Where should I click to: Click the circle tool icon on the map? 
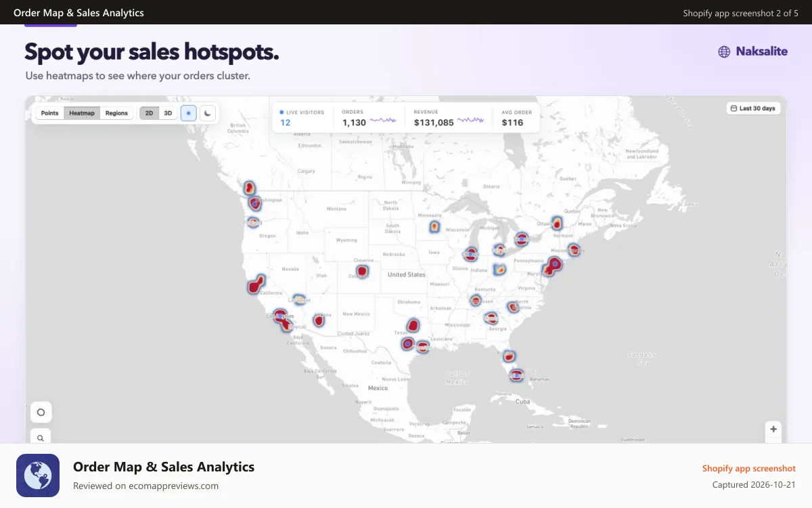tap(41, 412)
